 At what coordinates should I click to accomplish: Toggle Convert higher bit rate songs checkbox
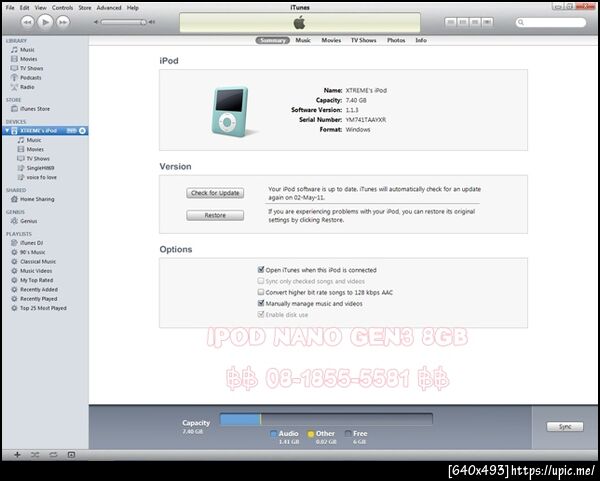click(x=261, y=292)
